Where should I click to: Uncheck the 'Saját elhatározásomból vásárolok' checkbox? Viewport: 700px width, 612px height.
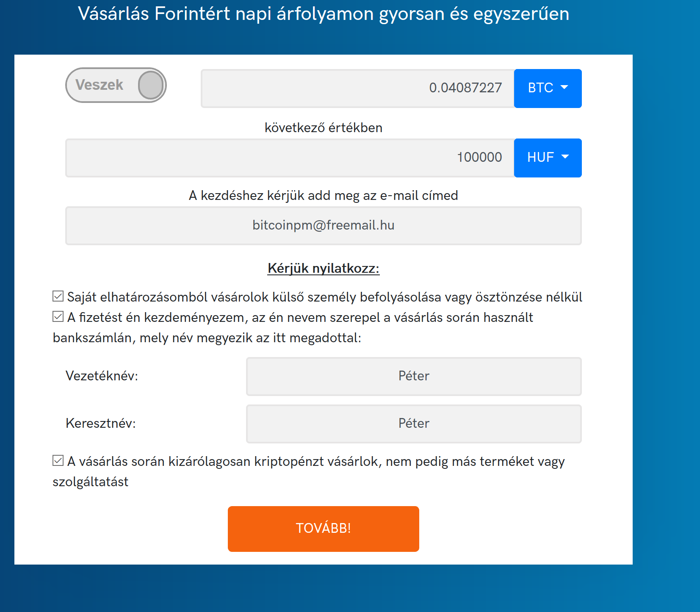pos(58,296)
